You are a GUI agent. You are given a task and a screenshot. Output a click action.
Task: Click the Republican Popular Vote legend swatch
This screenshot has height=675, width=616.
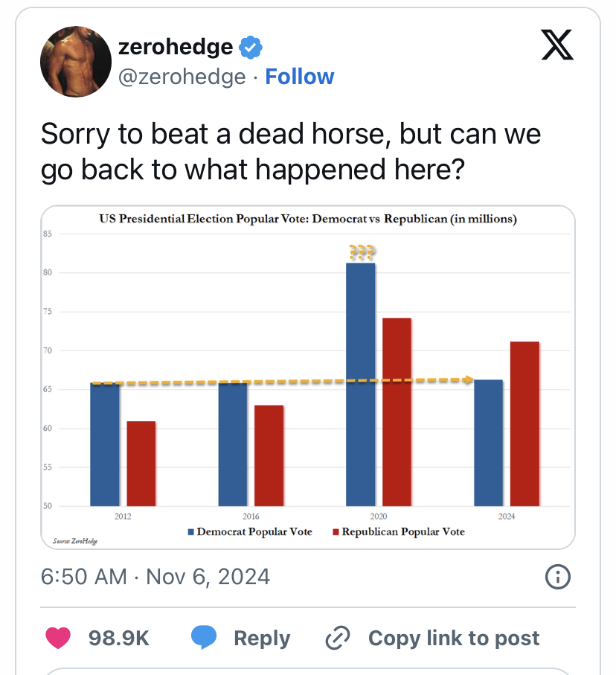[336, 532]
